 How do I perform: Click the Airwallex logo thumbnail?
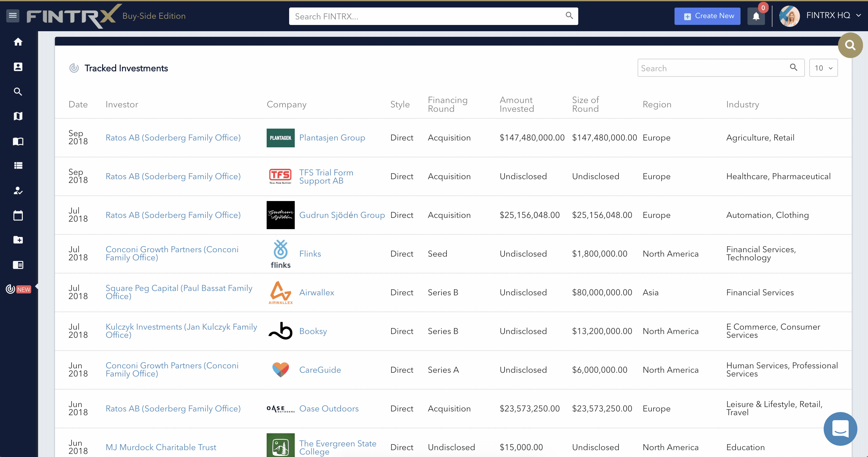(280, 293)
